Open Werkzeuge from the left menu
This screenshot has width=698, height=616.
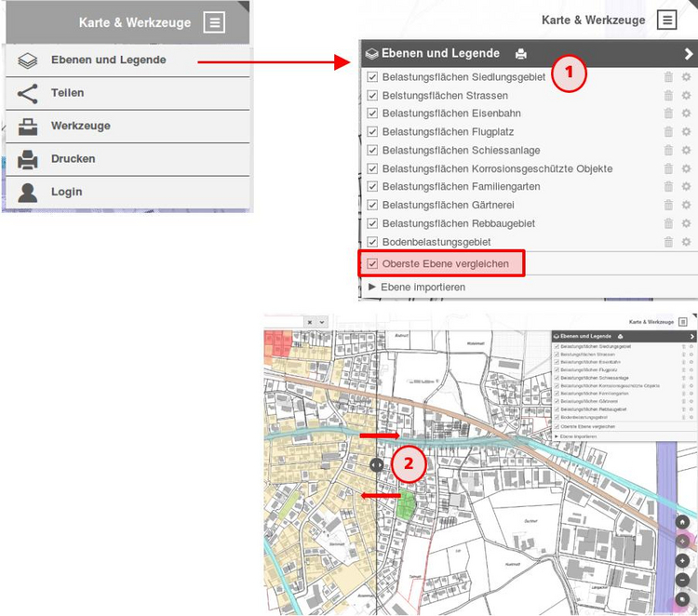(128, 126)
